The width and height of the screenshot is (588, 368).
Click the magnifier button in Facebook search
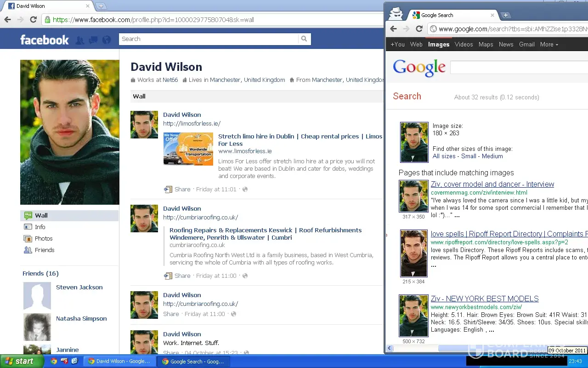coord(304,39)
